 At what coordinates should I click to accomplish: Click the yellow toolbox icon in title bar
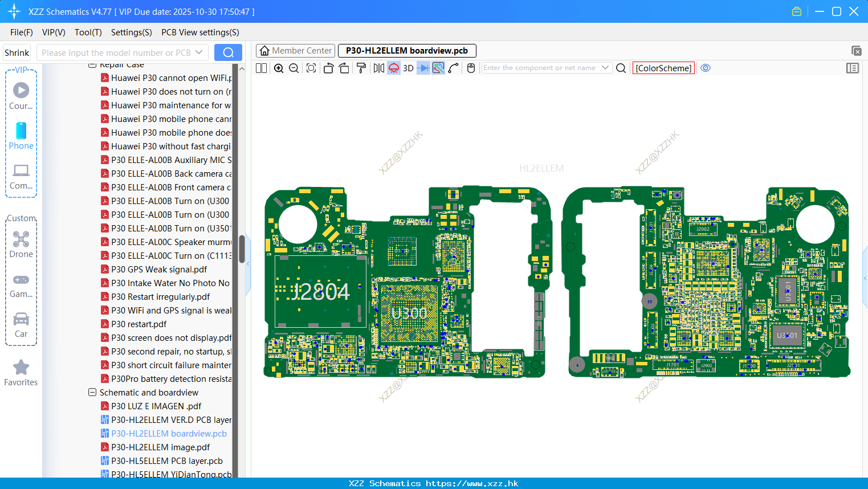click(797, 11)
